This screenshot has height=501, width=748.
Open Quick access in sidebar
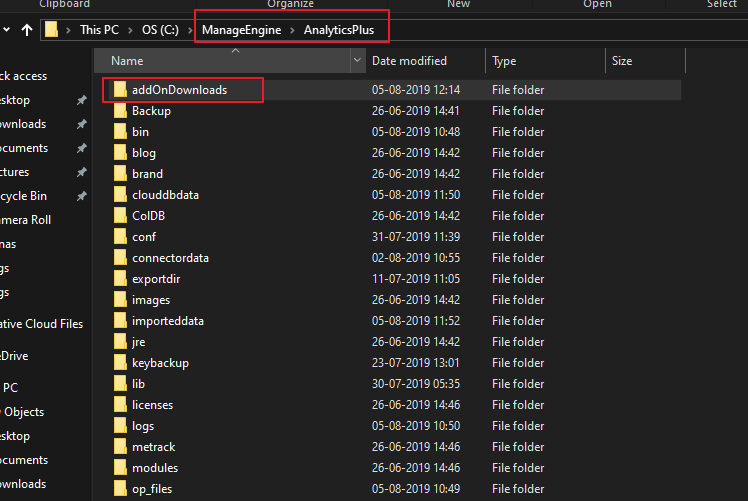(23, 76)
